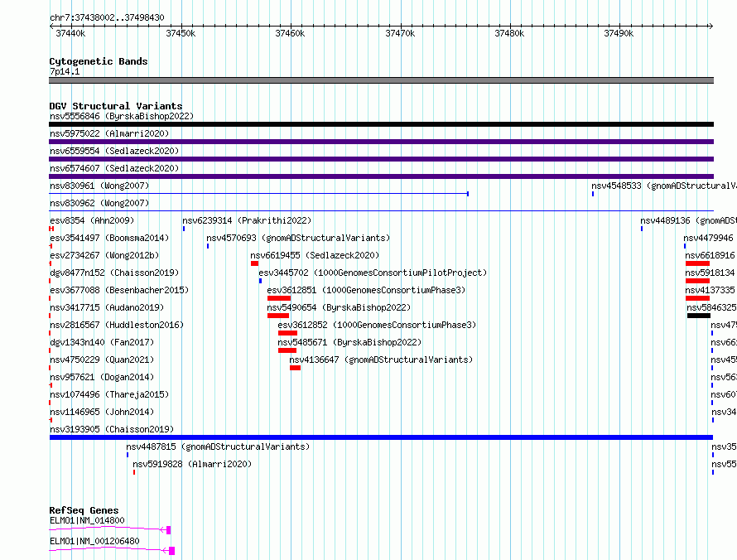
Task: Click nsv5846325 variant label
Action: 711,307
